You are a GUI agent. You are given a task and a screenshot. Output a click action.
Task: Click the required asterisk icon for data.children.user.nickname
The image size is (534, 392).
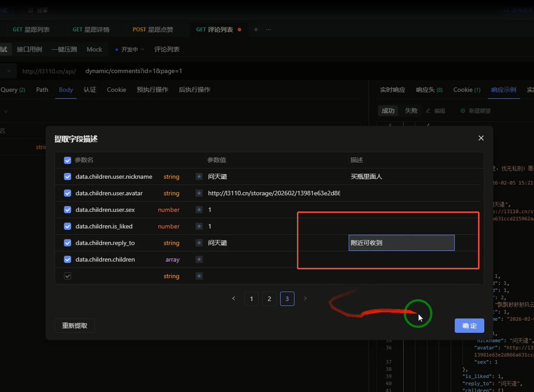199,177
